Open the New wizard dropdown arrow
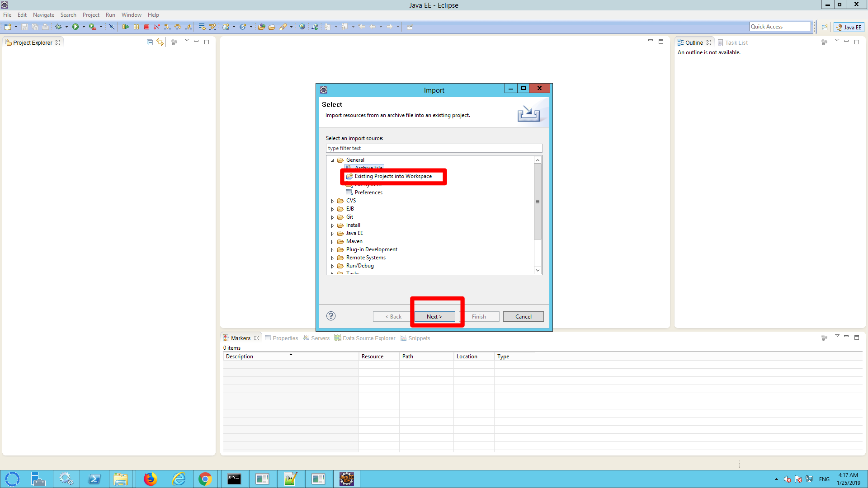Image resolution: width=868 pixels, height=488 pixels. (16, 27)
